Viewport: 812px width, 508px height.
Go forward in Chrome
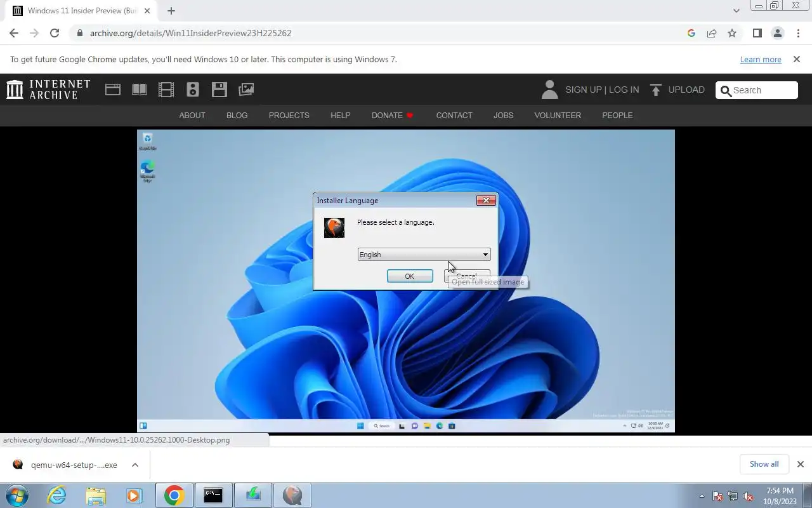click(x=34, y=33)
